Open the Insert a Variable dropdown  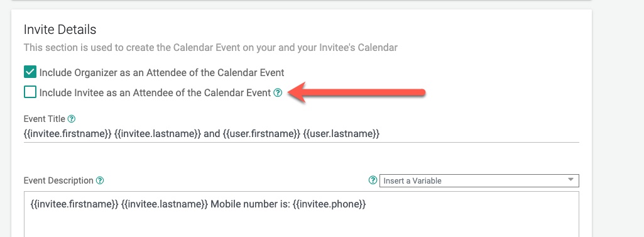[479, 180]
